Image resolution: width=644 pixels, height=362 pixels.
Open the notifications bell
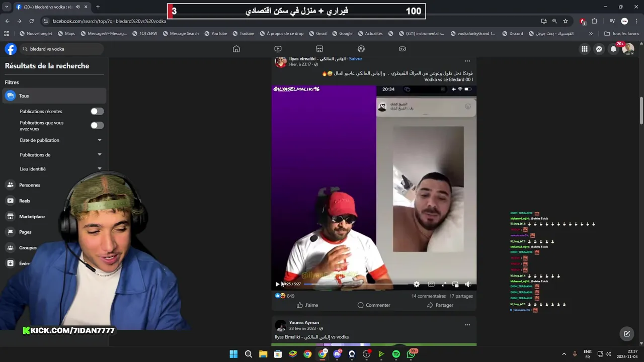(613, 49)
